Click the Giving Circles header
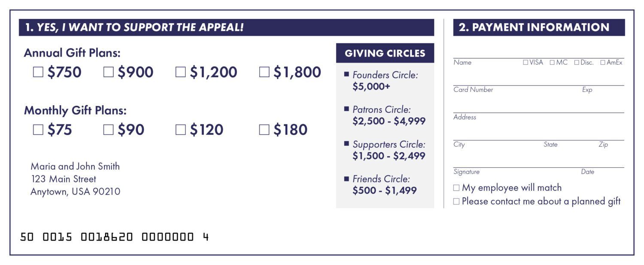Image resolution: width=644 pixels, height=265 pixels. pyautogui.click(x=385, y=54)
